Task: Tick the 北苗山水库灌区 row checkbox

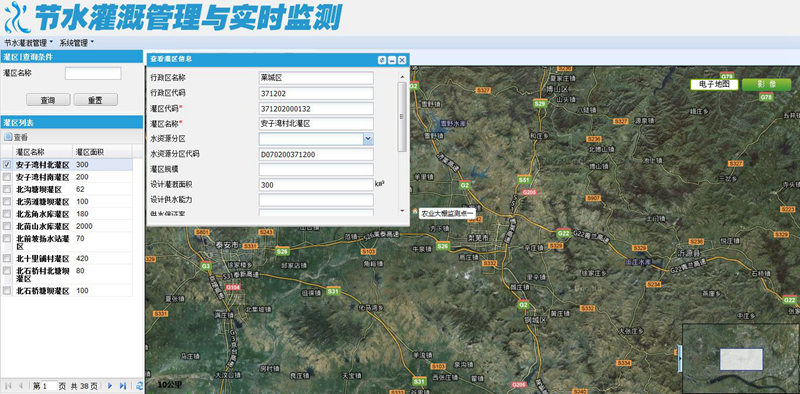Action: point(7,226)
